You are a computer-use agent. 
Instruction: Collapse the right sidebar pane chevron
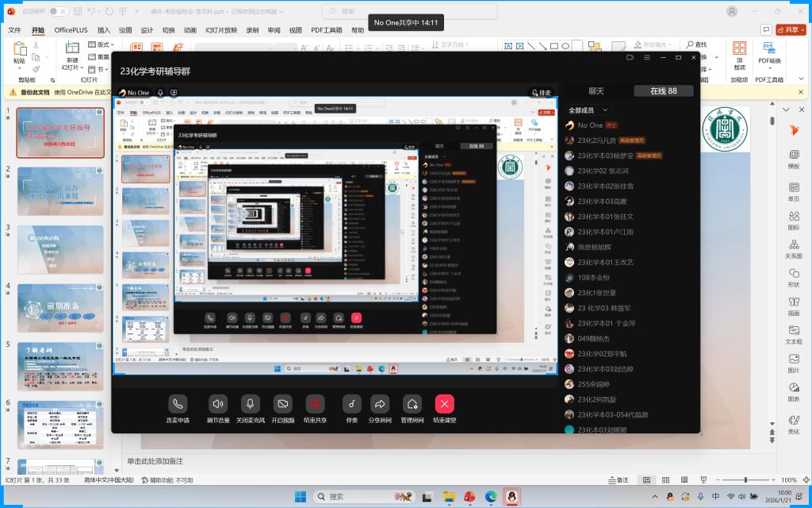[787, 110]
